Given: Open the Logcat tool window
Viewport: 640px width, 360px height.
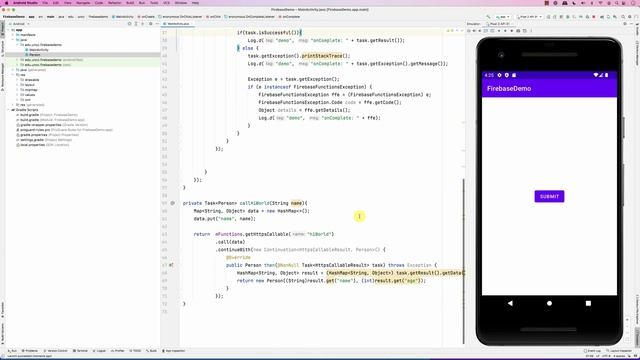Looking at the screenshot, I should pos(99,351).
